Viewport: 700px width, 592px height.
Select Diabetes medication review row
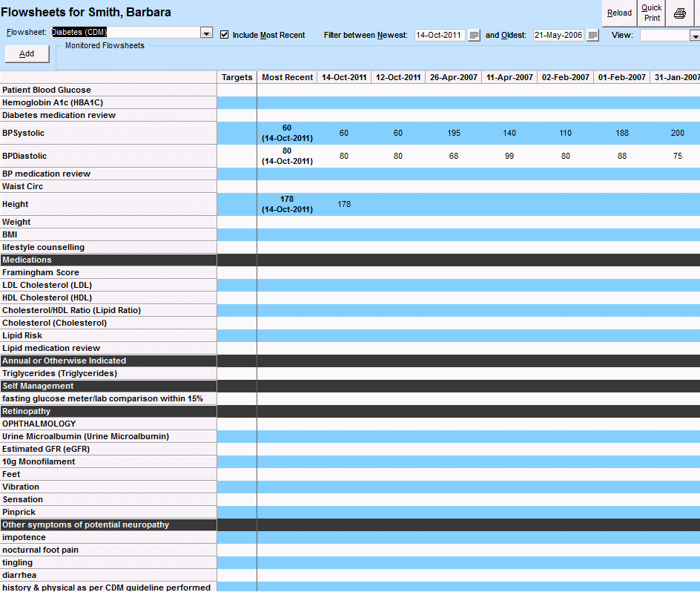108,115
